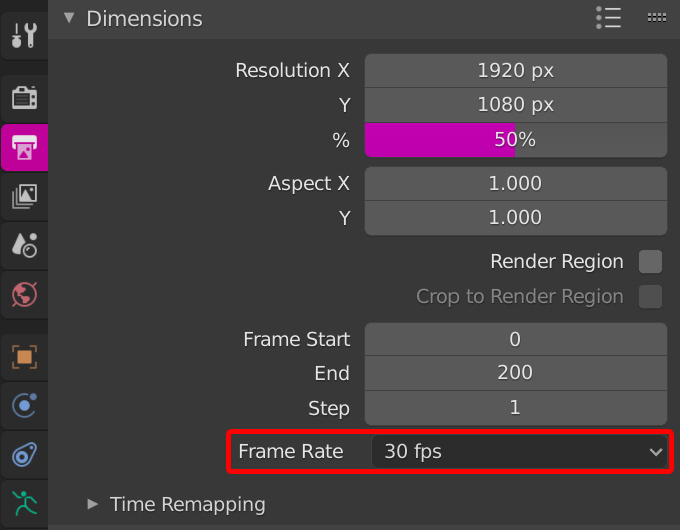Image resolution: width=680 pixels, height=530 pixels.
Task: Open the Object Constraint properties tab
Action: [24, 455]
